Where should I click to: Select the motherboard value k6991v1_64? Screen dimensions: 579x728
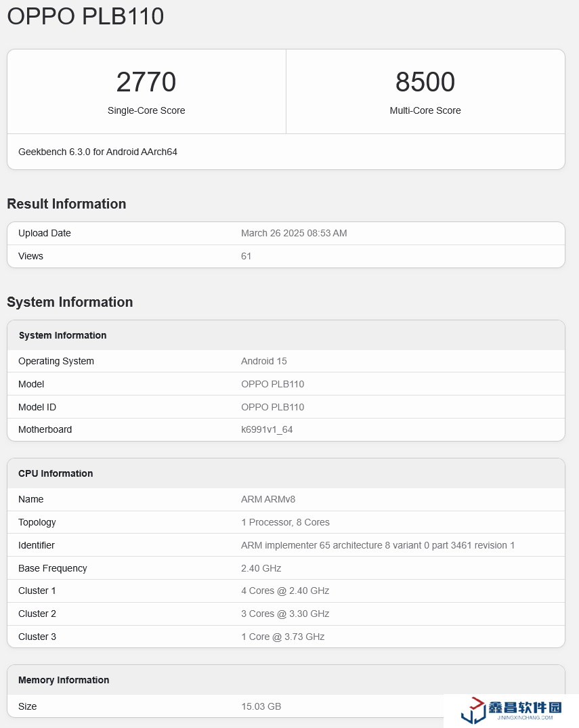tap(267, 429)
